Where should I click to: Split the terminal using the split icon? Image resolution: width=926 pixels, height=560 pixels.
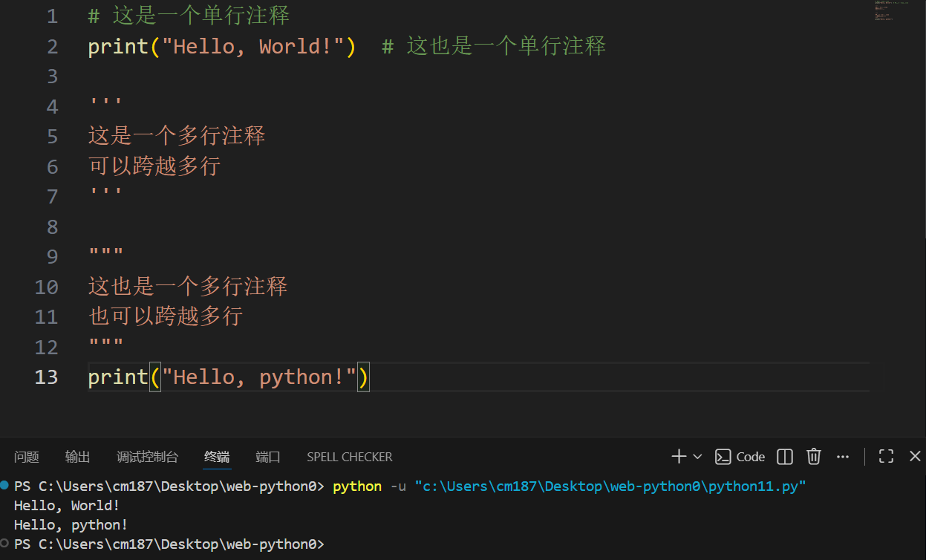coord(784,456)
